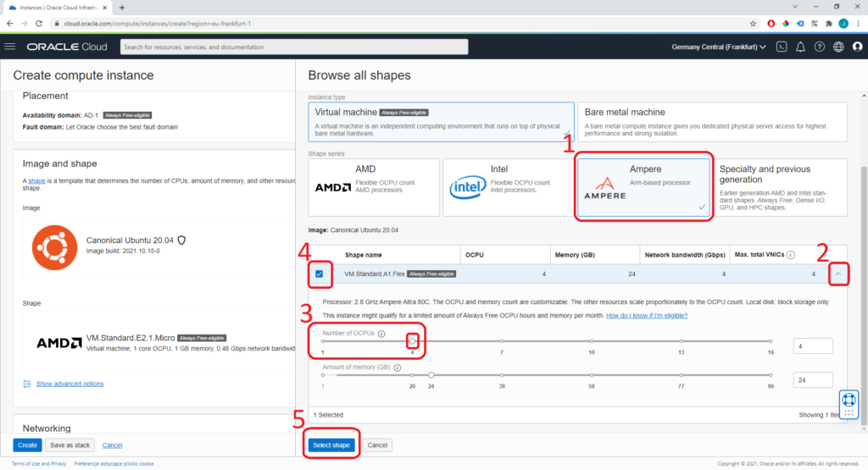Click the resources search box
The height and width of the screenshot is (470, 868).
pos(294,47)
